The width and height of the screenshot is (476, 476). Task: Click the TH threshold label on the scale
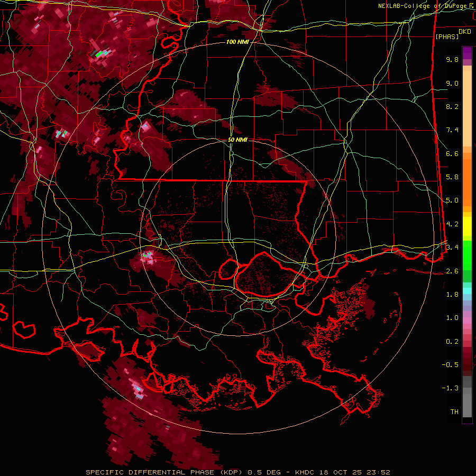pos(454,412)
